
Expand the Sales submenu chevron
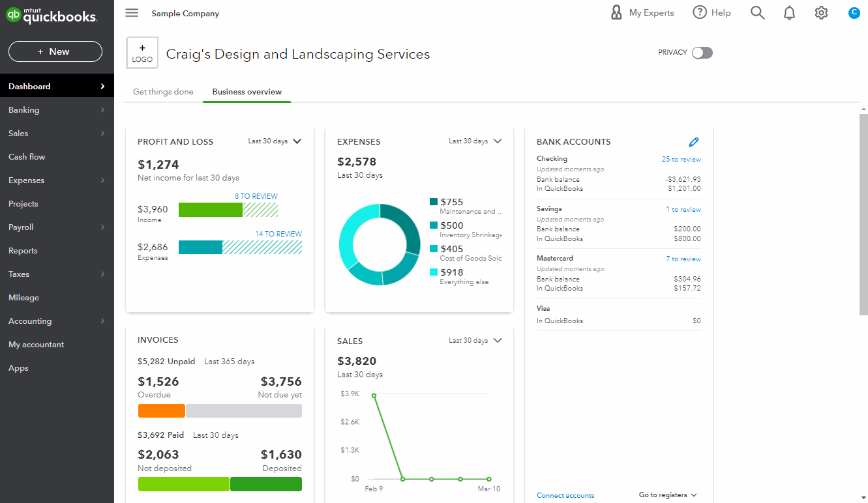pyautogui.click(x=102, y=133)
